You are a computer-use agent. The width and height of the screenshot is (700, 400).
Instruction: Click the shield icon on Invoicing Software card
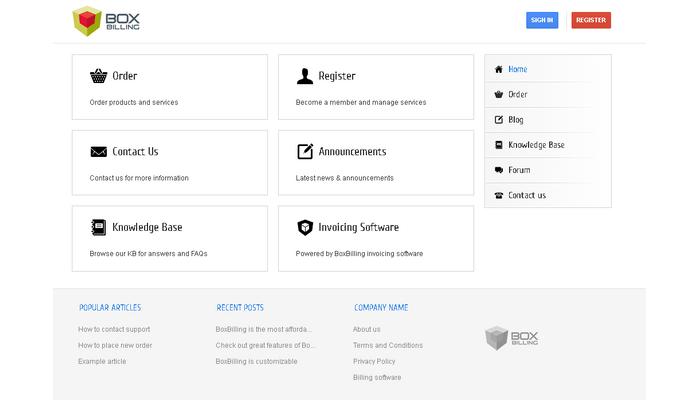click(x=305, y=227)
